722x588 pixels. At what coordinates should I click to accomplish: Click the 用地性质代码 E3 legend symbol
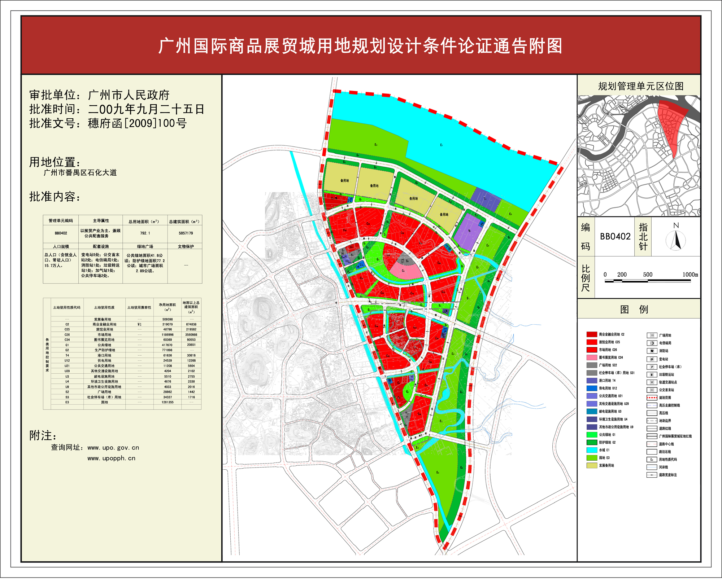click(x=652, y=460)
